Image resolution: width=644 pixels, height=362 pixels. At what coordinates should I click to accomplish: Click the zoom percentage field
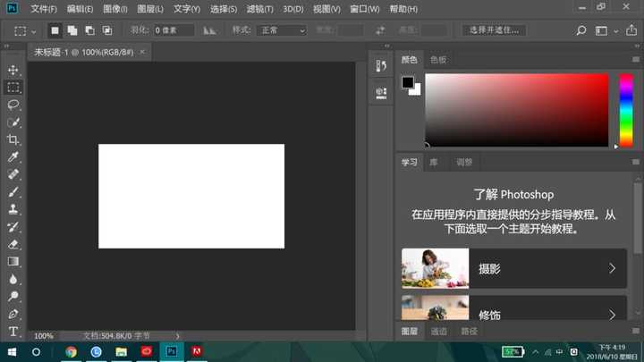click(44, 336)
